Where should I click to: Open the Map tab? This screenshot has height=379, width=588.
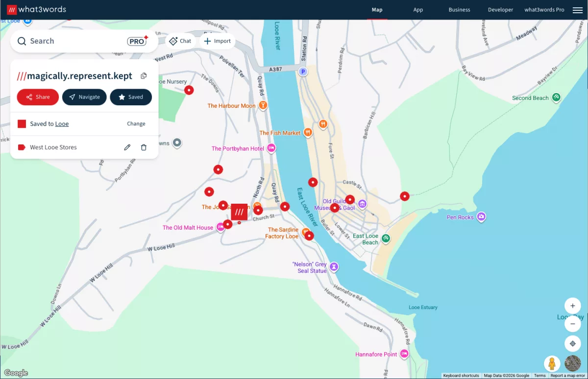(377, 10)
